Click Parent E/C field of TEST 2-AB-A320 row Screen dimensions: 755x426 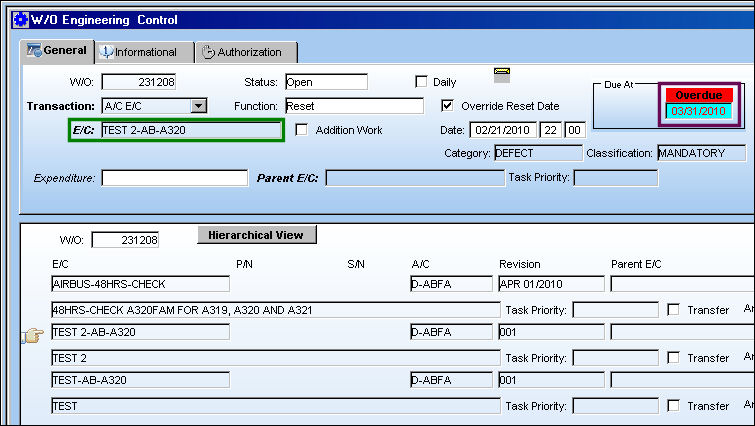[x=683, y=332]
